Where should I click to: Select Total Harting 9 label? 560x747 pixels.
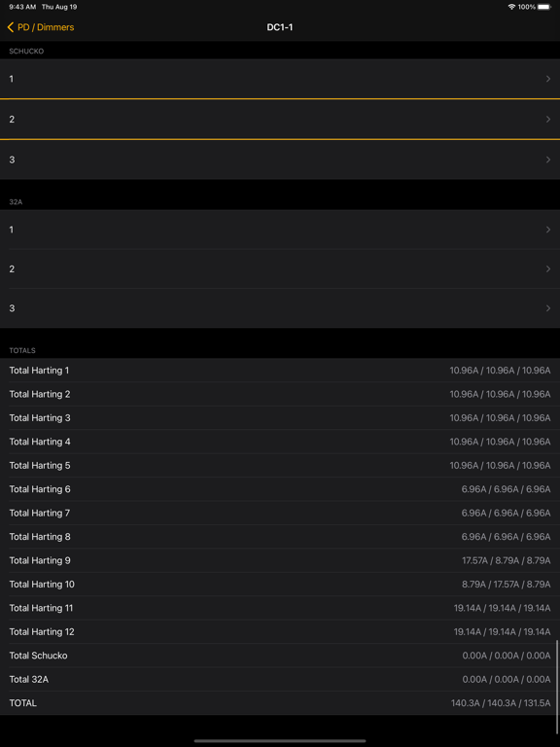pos(40,560)
